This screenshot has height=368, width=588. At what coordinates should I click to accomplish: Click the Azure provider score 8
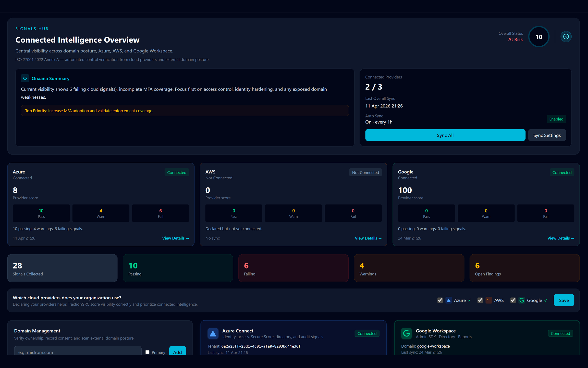point(15,190)
